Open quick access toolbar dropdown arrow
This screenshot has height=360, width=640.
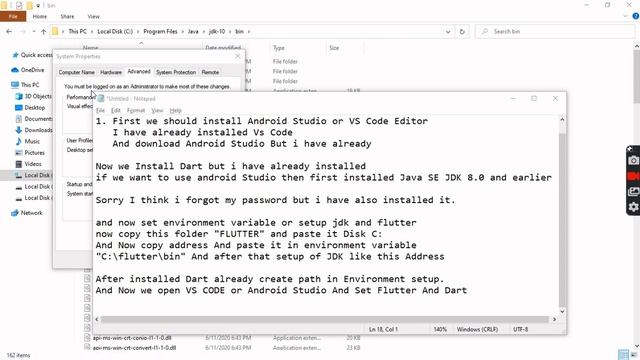[x=38, y=5]
